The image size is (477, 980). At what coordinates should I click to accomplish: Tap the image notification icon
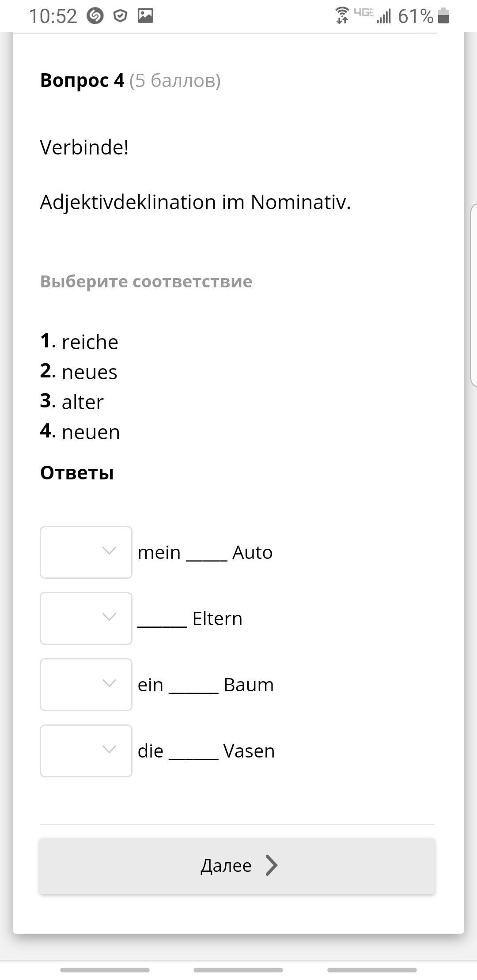click(x=145, y=16)
